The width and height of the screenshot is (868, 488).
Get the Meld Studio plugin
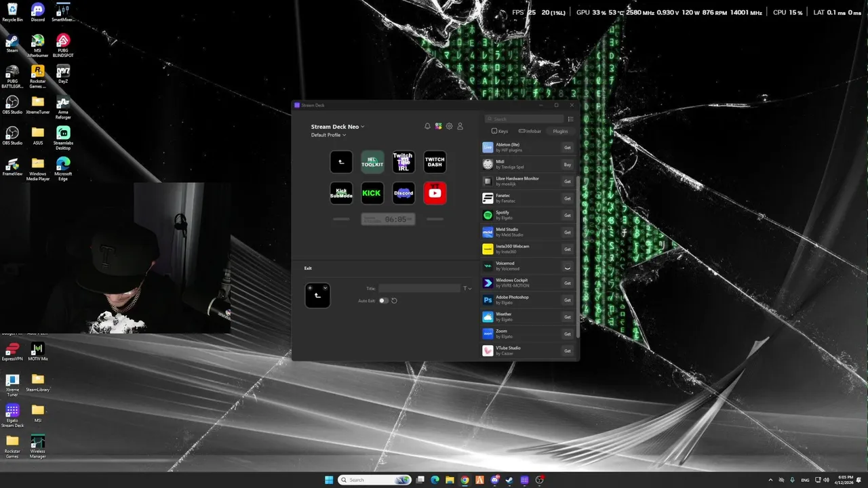pyautogui.click(x=568, y=232)
